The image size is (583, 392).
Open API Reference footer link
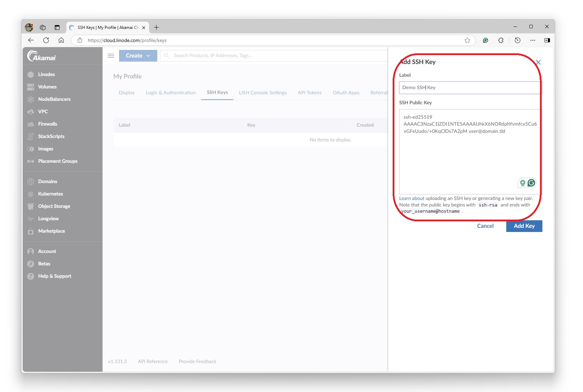[153, 361]
